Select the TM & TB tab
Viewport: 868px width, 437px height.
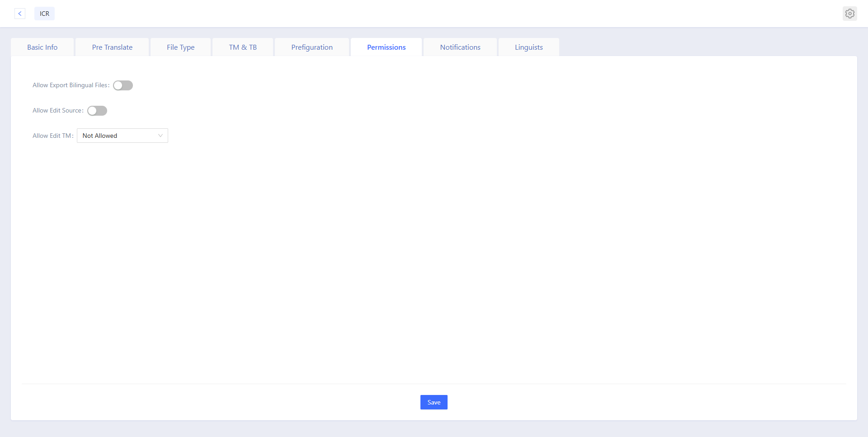tap(243, 47)
